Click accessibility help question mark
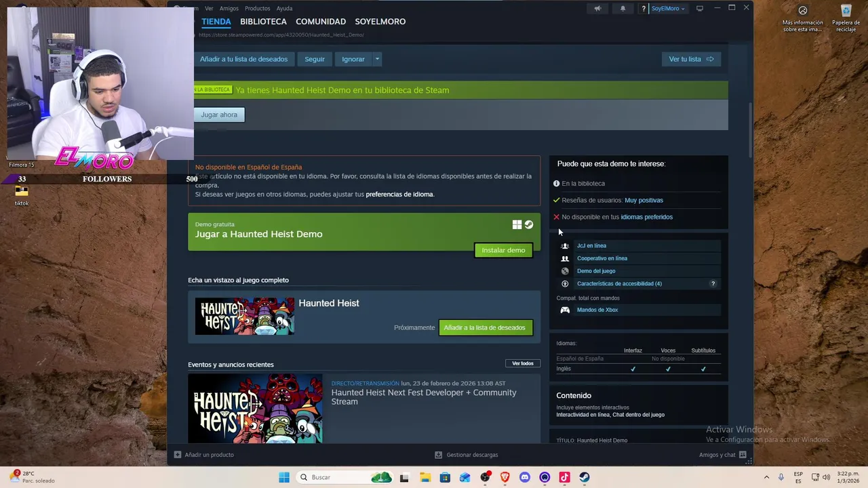This screenshot has height=488, width=868. [713, 284]
